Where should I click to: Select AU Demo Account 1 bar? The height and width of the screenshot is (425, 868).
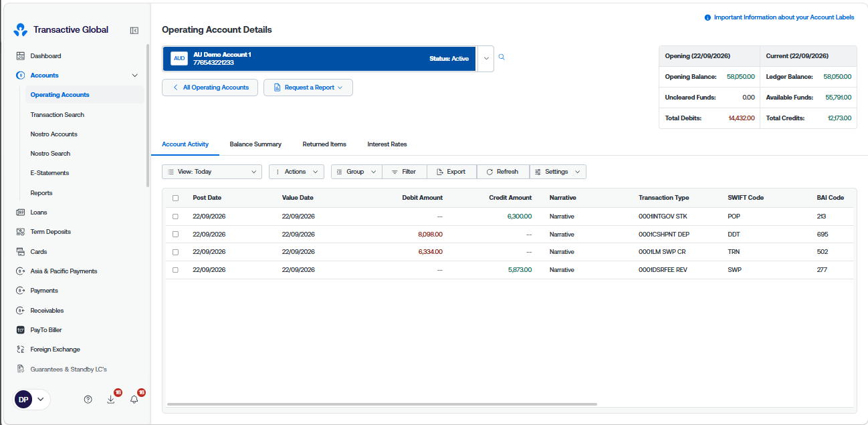[x=319, y=58]
